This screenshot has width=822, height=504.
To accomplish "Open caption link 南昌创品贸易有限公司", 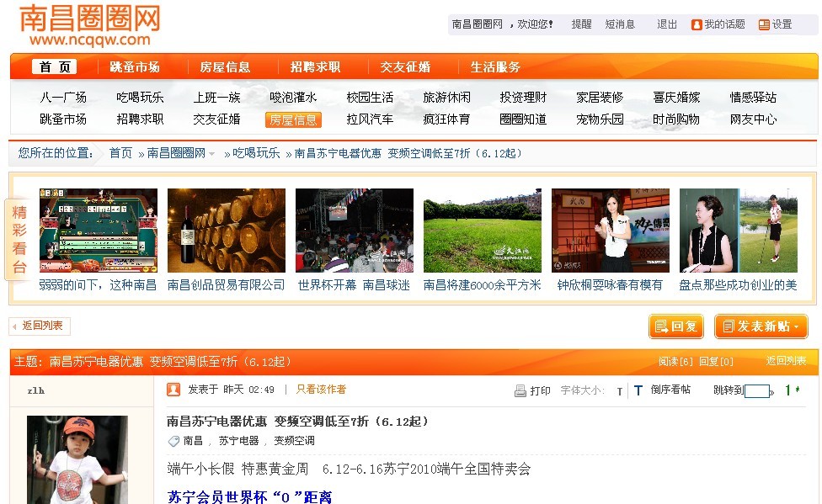I will [226, 285].
